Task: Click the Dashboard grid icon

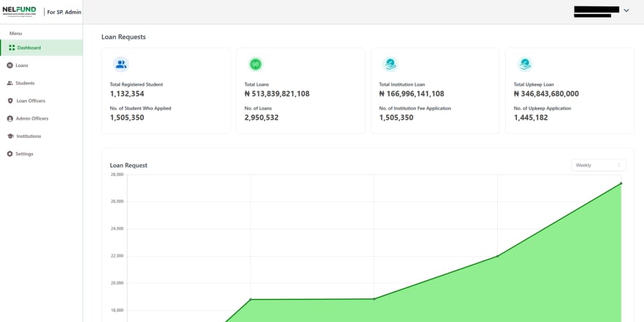Action: [x=12, y=48]
